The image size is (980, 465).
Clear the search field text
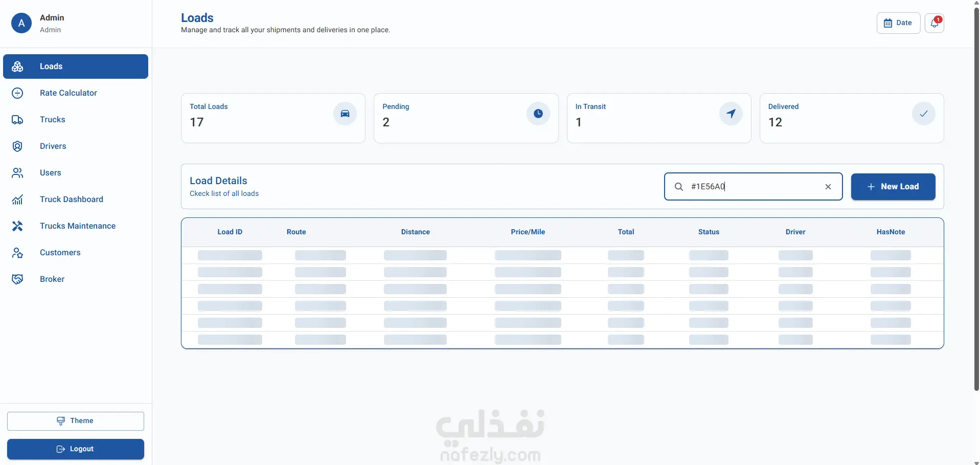[828, 187]
